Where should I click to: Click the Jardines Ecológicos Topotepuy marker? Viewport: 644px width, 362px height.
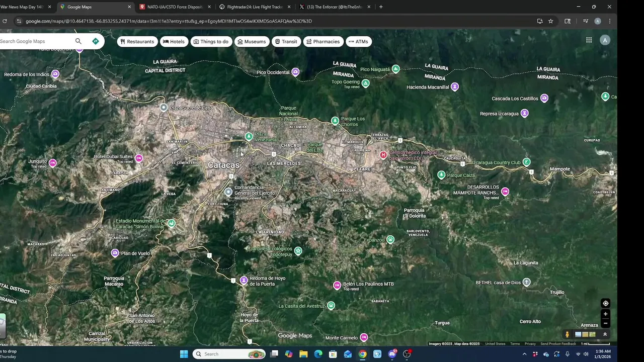pyautogui.click(x=298, y=250)
